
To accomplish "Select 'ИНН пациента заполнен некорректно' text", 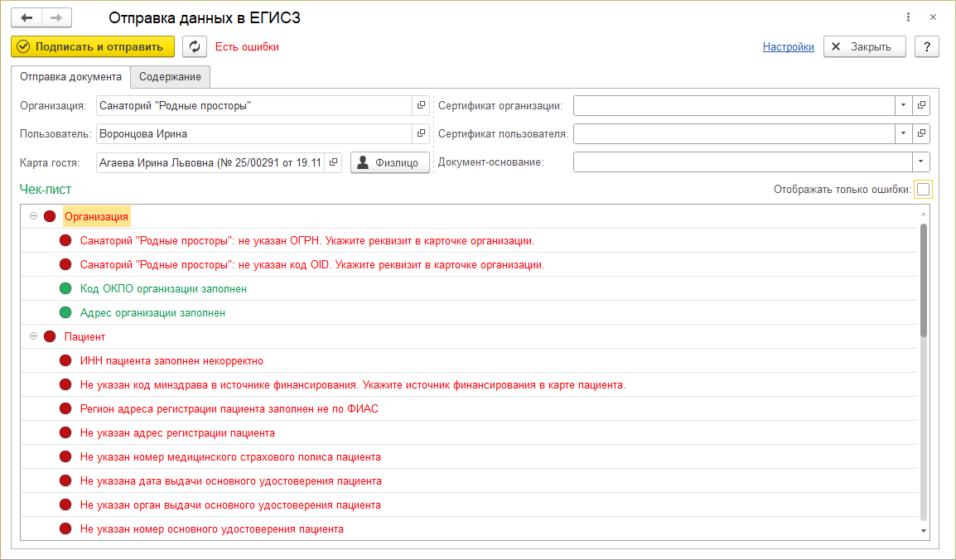I will [171, 360].
